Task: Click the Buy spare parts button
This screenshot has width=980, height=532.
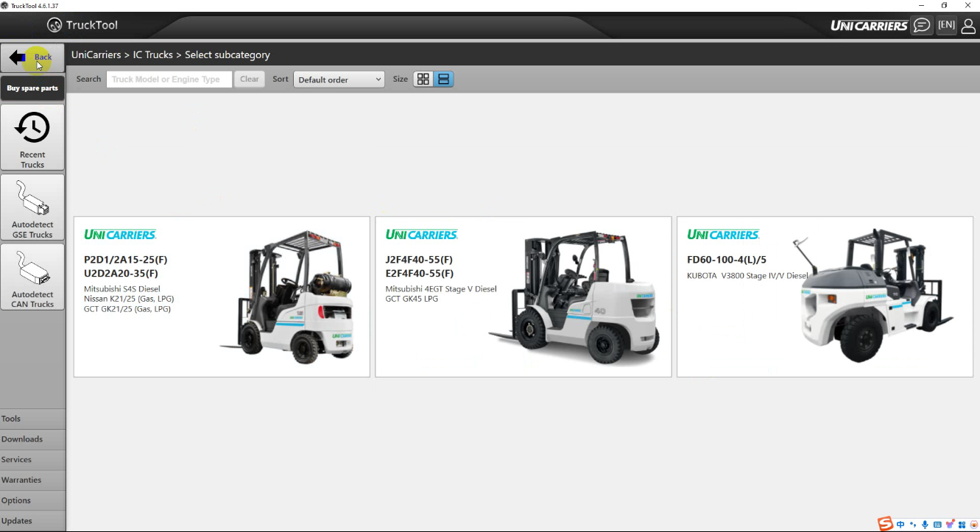Action: pyautogui.click(x=32, y=88)
